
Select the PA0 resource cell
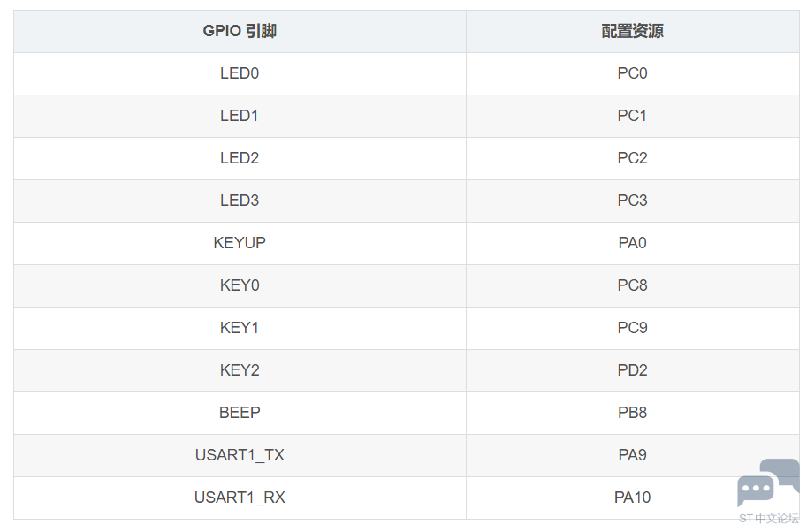pos(633,243)
